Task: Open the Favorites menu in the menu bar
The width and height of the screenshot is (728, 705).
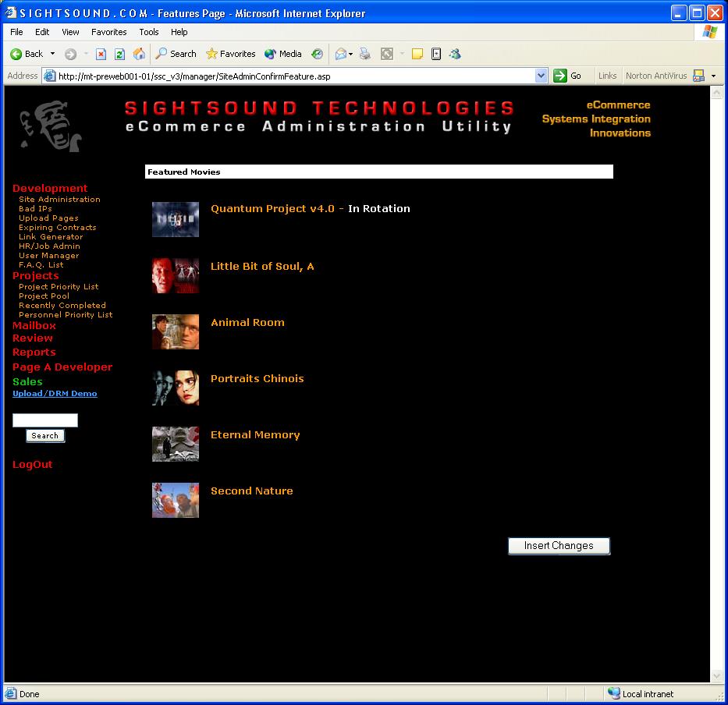Action: pyautogui.click(x=109, y=32)
